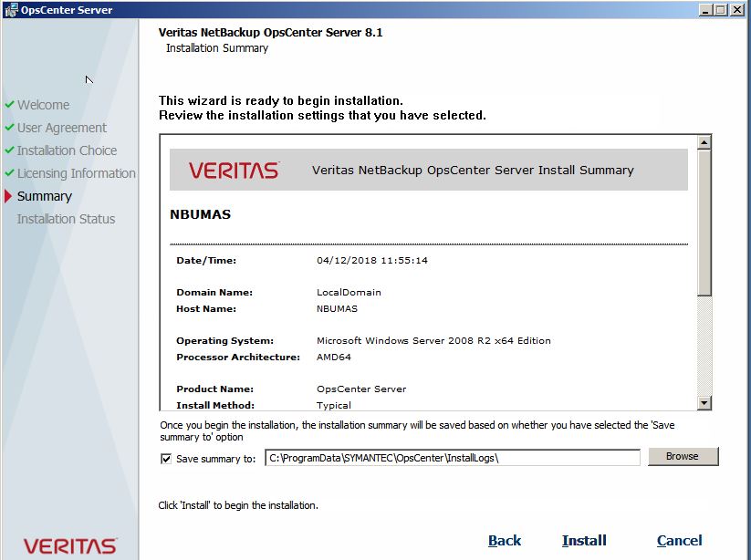Click the Install button
The width and height of the screenshot is (751, 560).
(584, 540)
